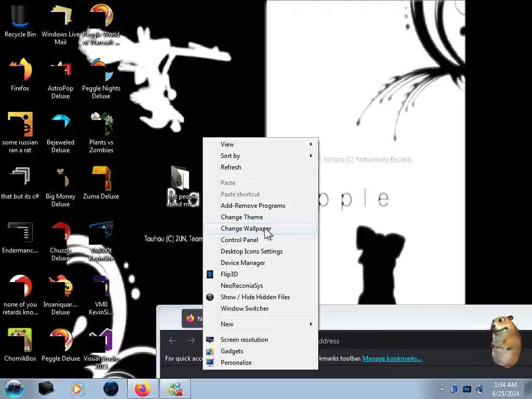This screenshot has width=532, height=399.
Task: Select Visual Studio 2015 desktop icon
Action: [101, 348]
